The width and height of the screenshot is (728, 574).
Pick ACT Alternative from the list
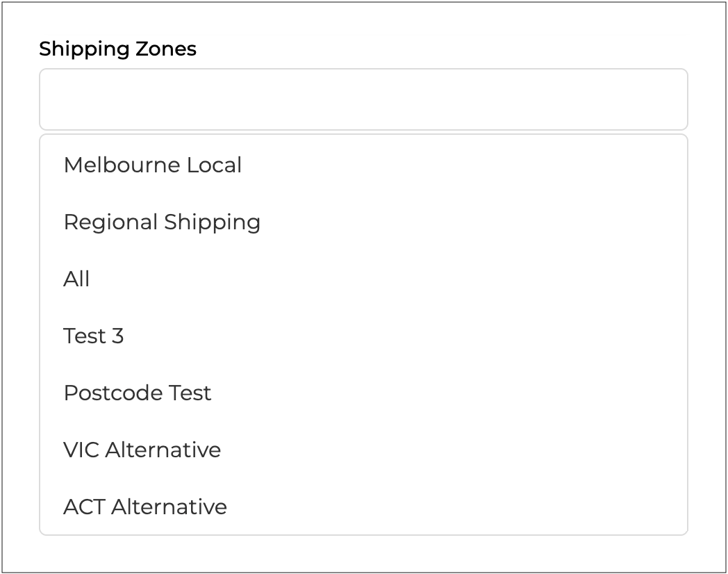pos(145,507)
